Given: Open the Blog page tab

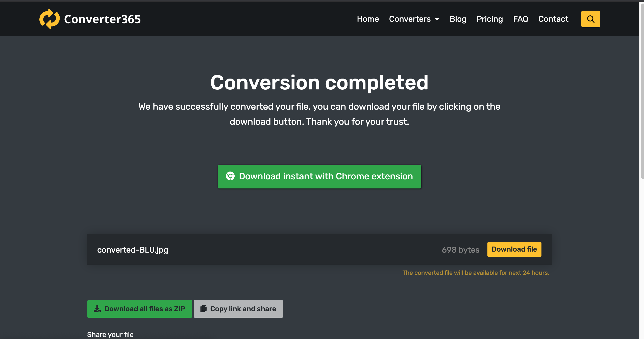Looking at the screenshot, I should coord(458,19).
